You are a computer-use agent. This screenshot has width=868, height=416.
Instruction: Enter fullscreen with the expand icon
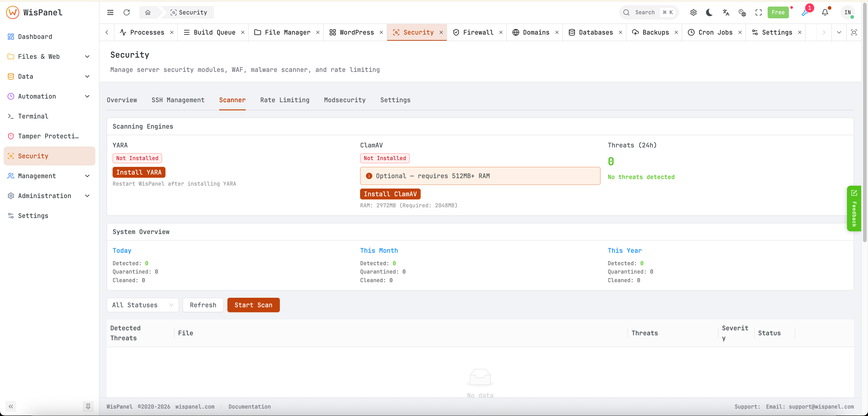(759, 12)
